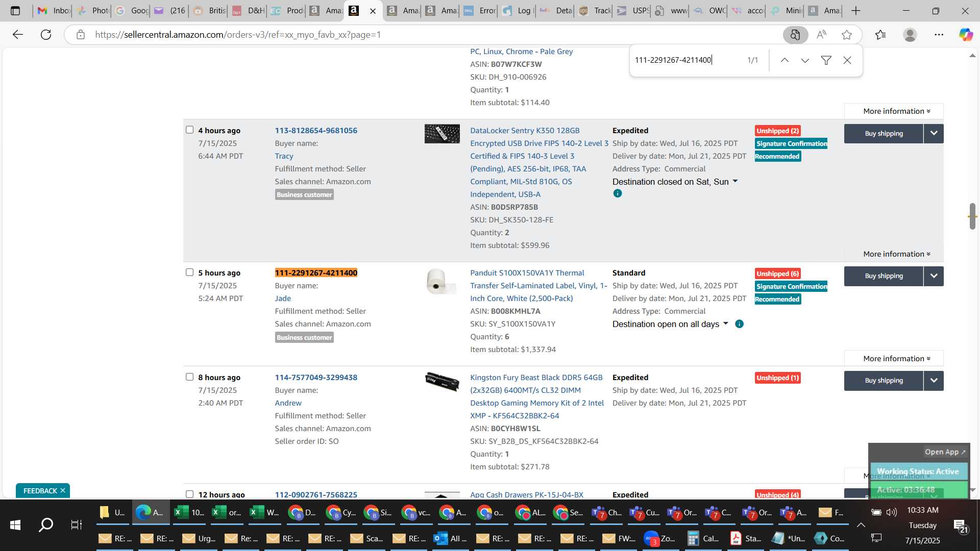
Task: Open buyer name Tracy link
Action: click(284, 156)
